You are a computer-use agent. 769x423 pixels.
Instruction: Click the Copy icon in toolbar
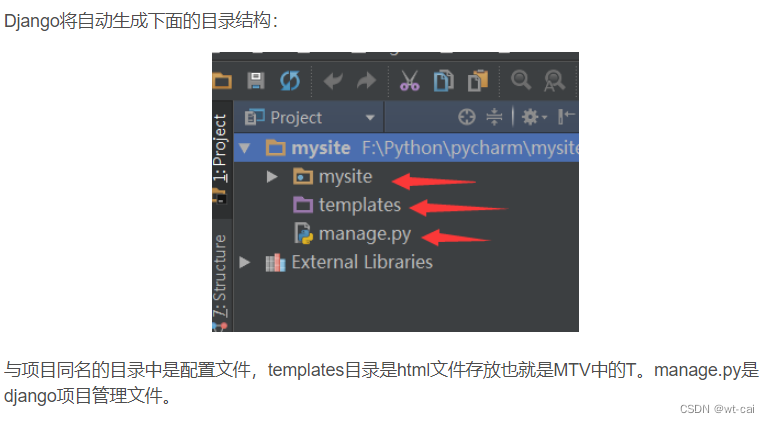tap(444, 80)
